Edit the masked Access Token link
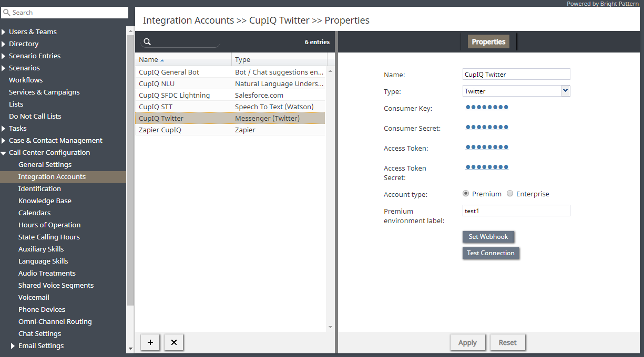The height and width of the screenshot is (357, 644). [x=487, y=148]
